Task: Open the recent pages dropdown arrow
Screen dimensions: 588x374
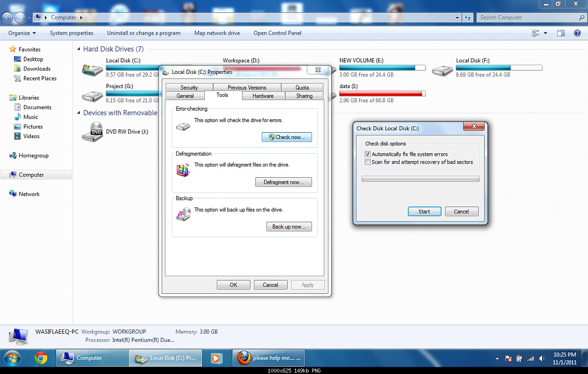Action: coord(29,18)
